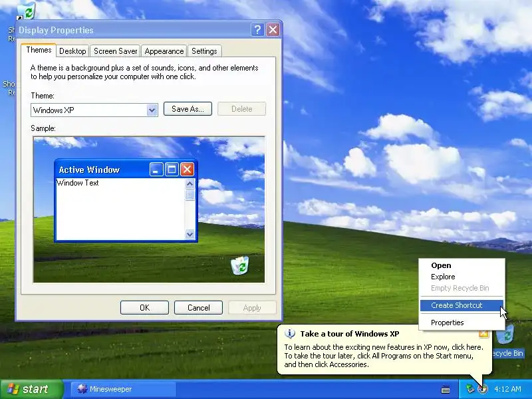This screenshot has height=399, width=532.
Task: Click the sample window scroll down arrow
Action: click(x=190, y=234)
